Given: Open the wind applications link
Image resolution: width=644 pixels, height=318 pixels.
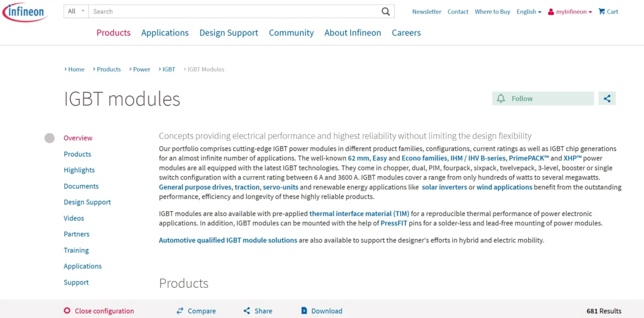Looking at the screenshot, I should coord(504,187).
